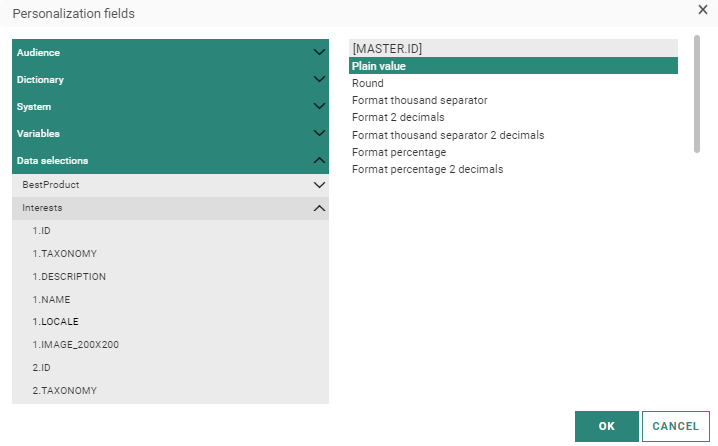The image size is (718, 446).
Task: Select the 1.TAXONOMY field
Action: pos(64,254)
